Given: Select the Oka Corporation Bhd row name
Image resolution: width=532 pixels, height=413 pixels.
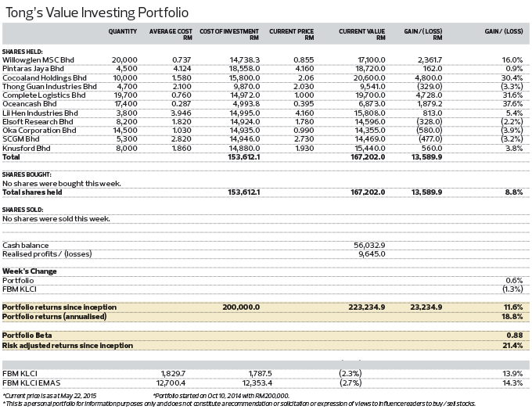Looking at the screenshot, I should click(x=39, y=131).
